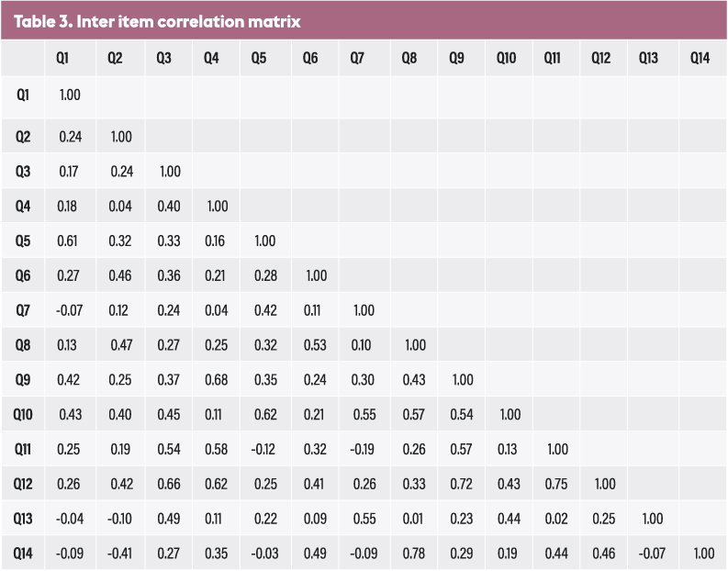Viewport: 728px width, 571px height.
Task: Select the Q14 column header
Action: [700, 59]
